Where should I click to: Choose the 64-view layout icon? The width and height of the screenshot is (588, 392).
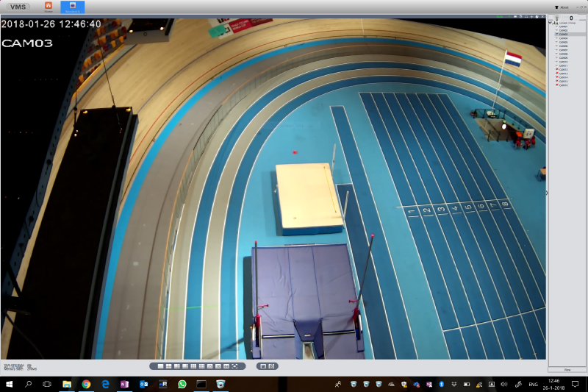(226, 366)
